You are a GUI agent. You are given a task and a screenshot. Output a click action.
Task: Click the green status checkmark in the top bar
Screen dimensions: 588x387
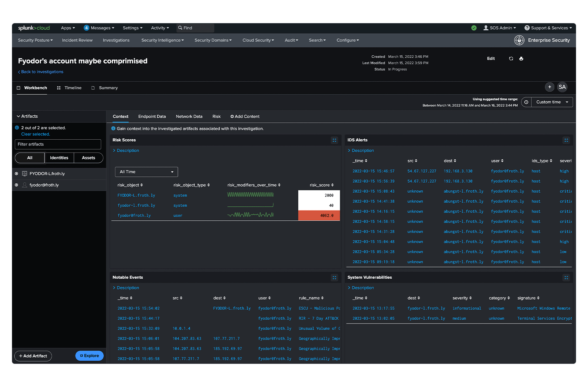click(474, 27)
